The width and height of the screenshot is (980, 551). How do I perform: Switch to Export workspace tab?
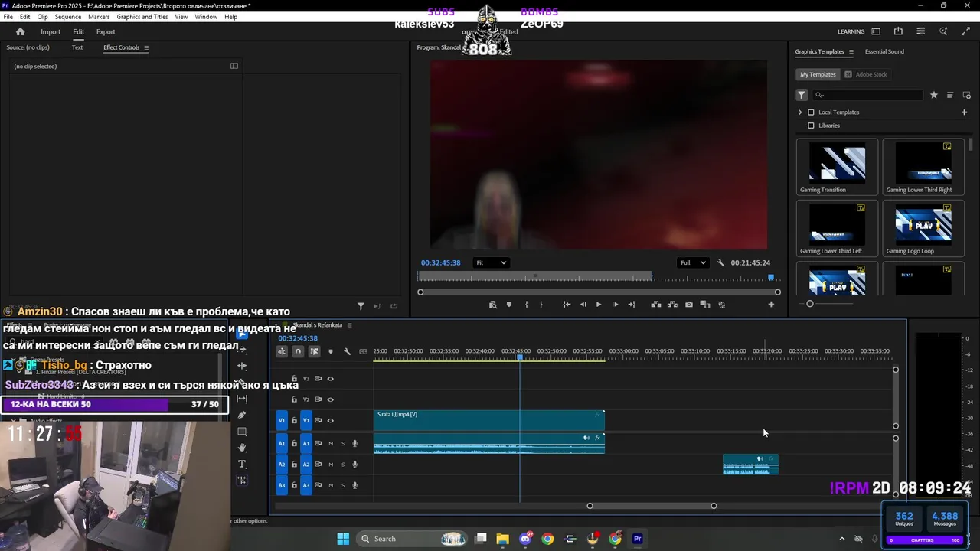coord(106,31)
